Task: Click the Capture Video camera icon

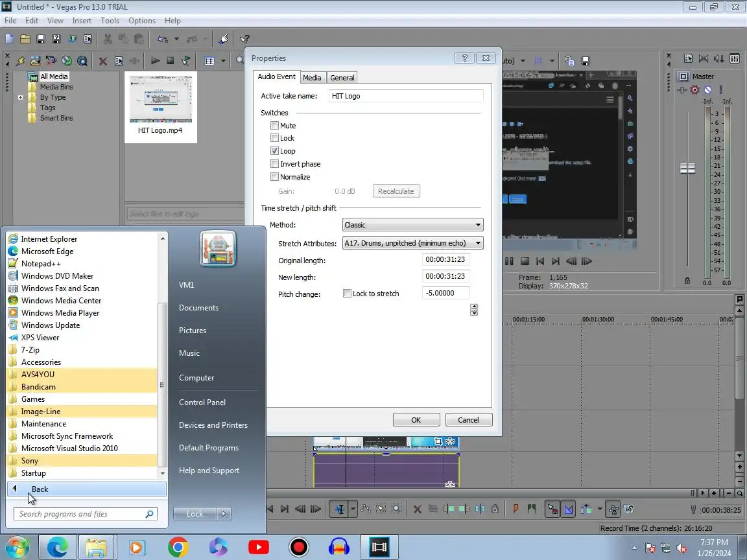Action: pos(51,61)
